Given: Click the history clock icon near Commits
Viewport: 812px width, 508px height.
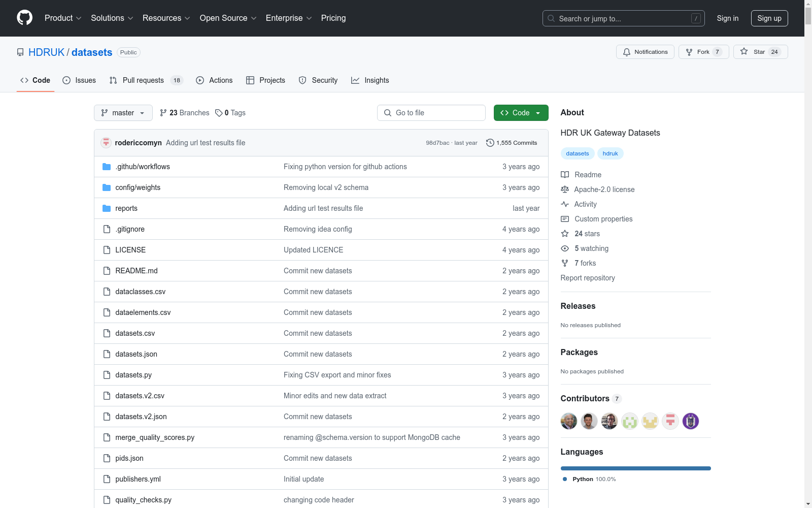Looking at the screenshot, I should [x=490, y=143].
